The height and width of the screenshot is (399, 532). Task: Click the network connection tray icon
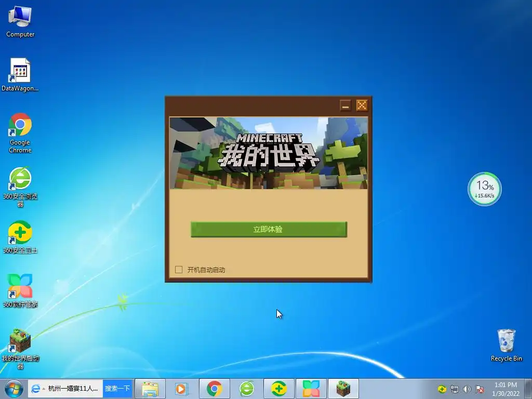tap(454, 389)
